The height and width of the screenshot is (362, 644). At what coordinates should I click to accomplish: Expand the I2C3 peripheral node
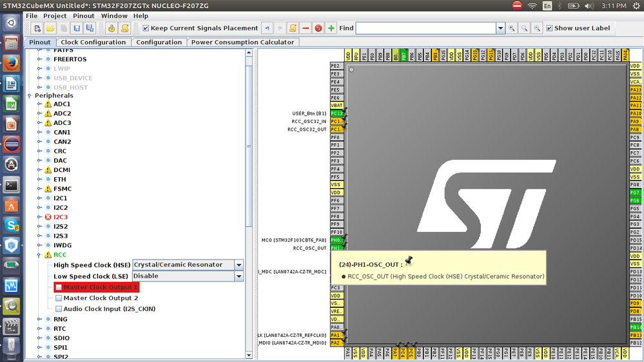click(39, 217)
